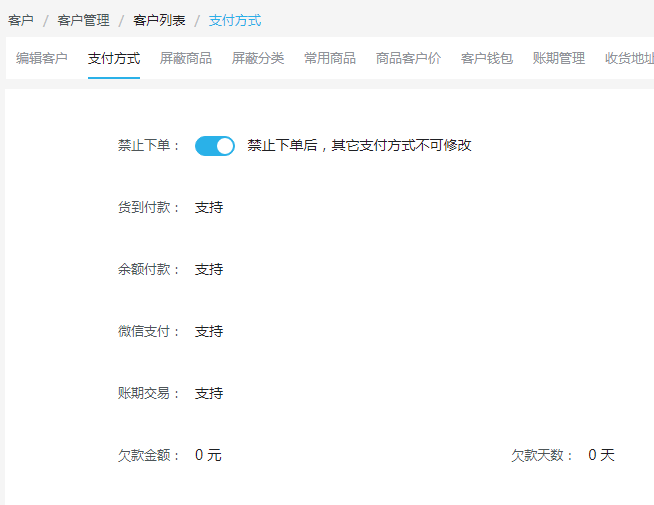Open the 账期管理 tab
This screenshot has width=654, height=505.
[558, 58]
